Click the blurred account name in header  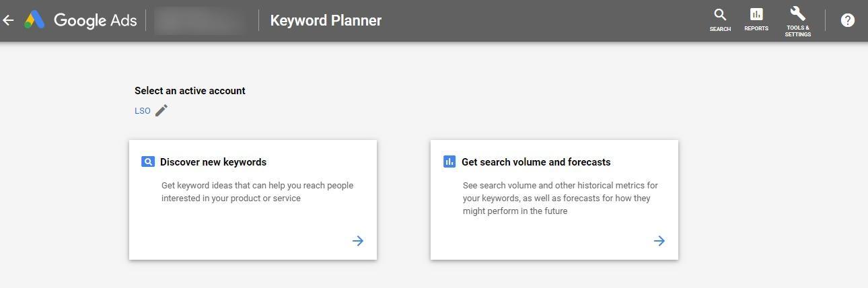(x=201, y=20)
